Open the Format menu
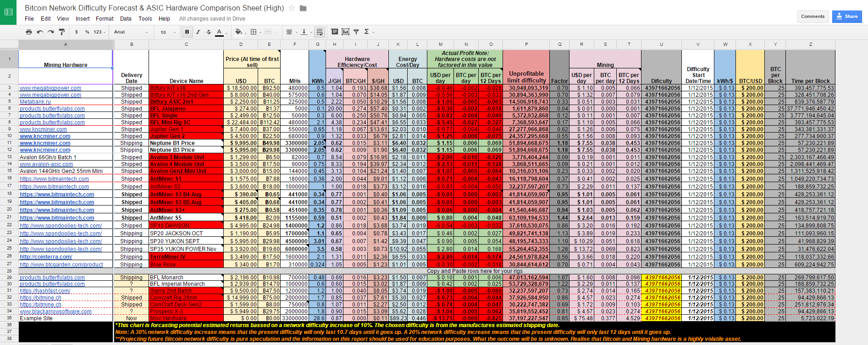The width and height of the screenshot is (868, 345). (x=105, y=19)
